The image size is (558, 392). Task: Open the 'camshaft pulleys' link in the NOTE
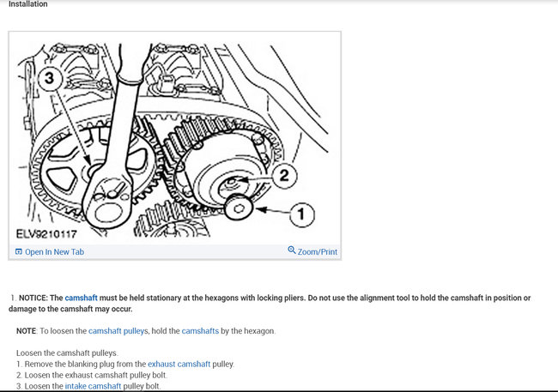click(118, 331)
